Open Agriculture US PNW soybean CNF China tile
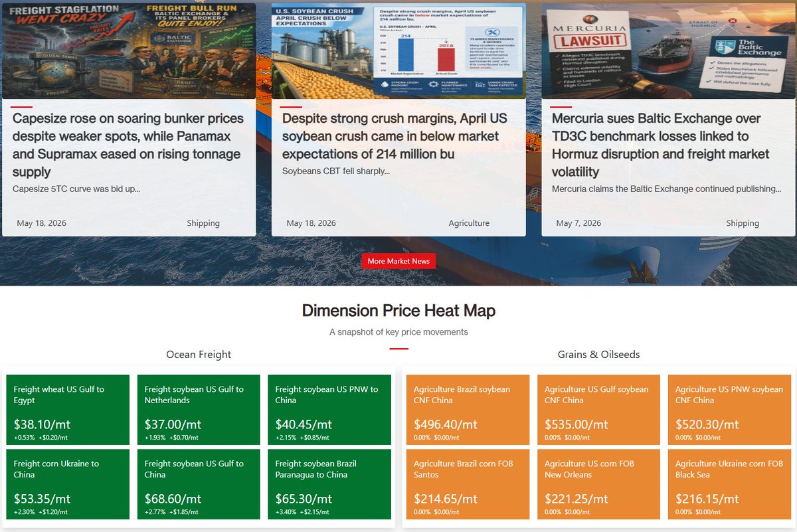 pos(729,410)
